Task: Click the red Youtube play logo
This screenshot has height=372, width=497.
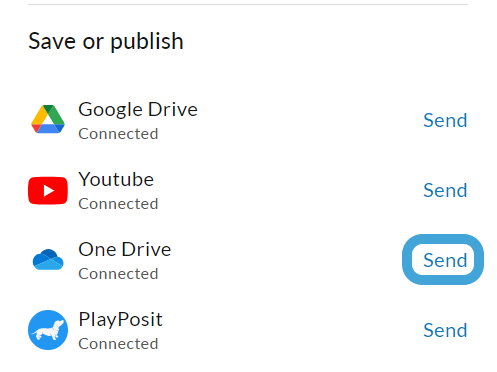Action: [48, 190]
